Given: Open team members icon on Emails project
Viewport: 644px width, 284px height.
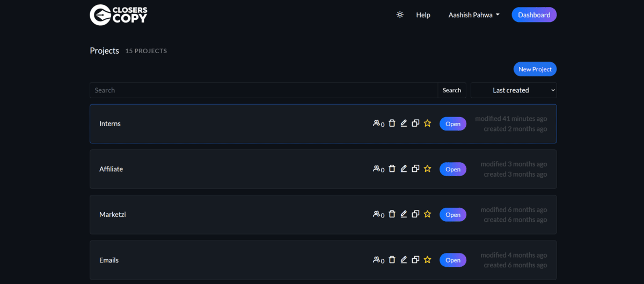Looking at the screenshot, I should (x=378, y=260).
